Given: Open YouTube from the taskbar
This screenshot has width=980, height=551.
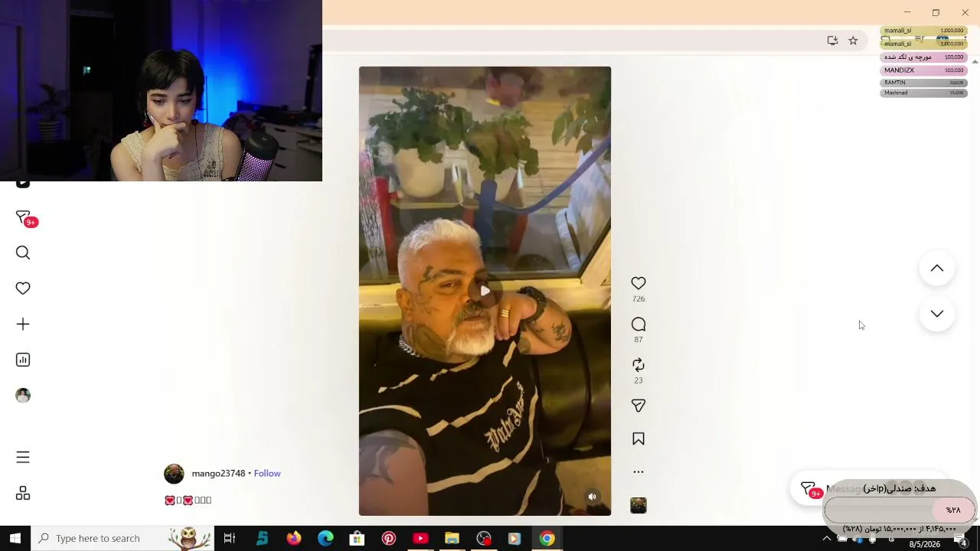Looking at the screenshot, I should coord(420,539).
